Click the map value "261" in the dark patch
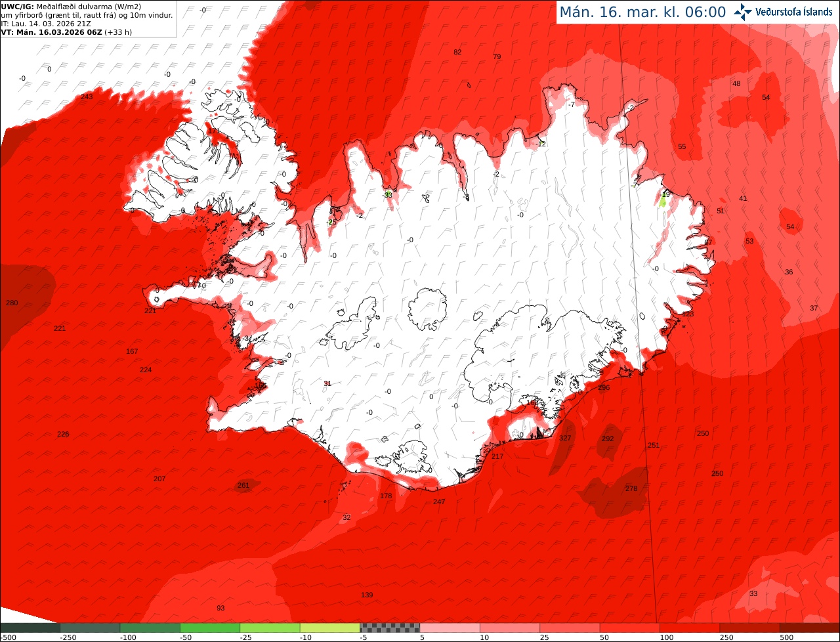The image size is (840, 642). pos(243,485)
